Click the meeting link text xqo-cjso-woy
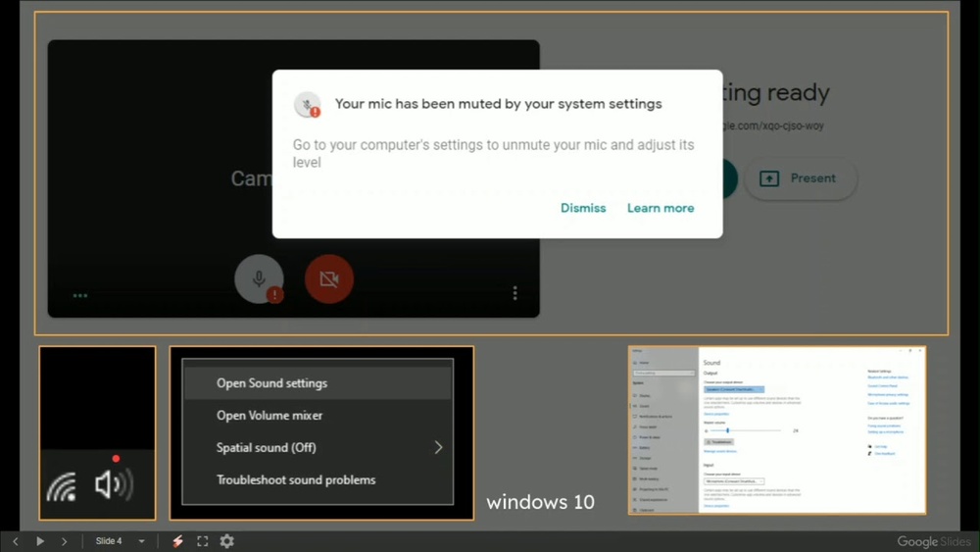The width and height of the screenshot is (980, 552). (x=774, y=125)
